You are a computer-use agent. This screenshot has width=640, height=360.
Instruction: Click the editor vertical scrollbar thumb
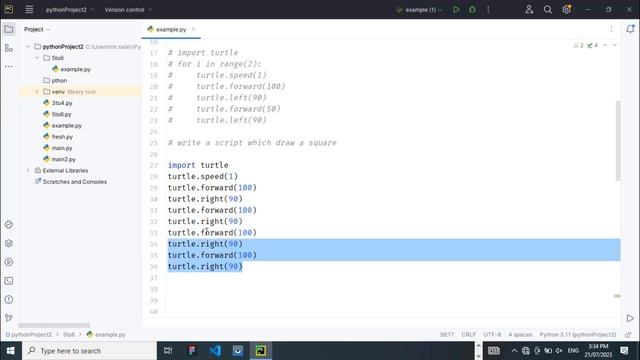(x=618, y=141)
